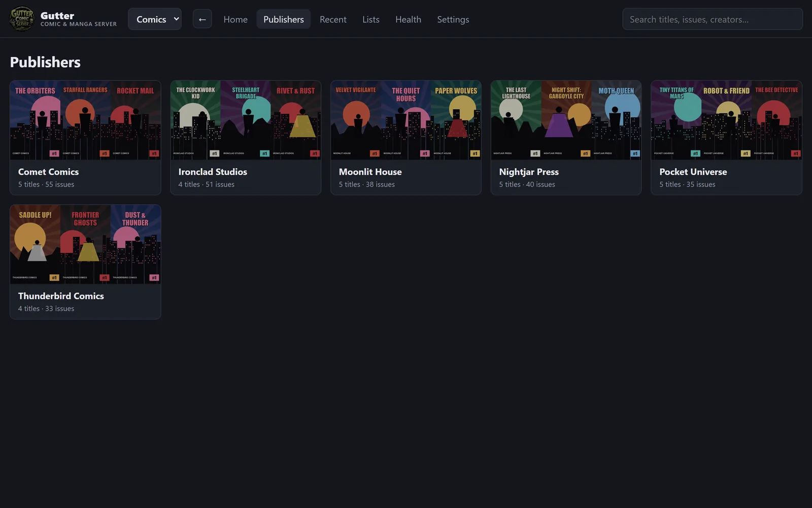Click the Rocket Mail cover thumbnail
The image size is (812, 508).
tap(136, 120)
